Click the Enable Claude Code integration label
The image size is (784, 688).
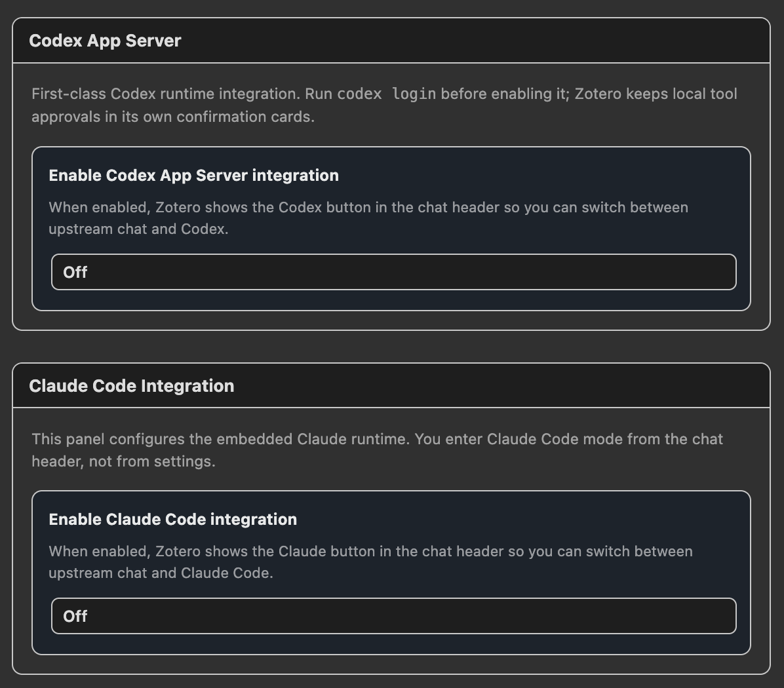pos(172,519)
